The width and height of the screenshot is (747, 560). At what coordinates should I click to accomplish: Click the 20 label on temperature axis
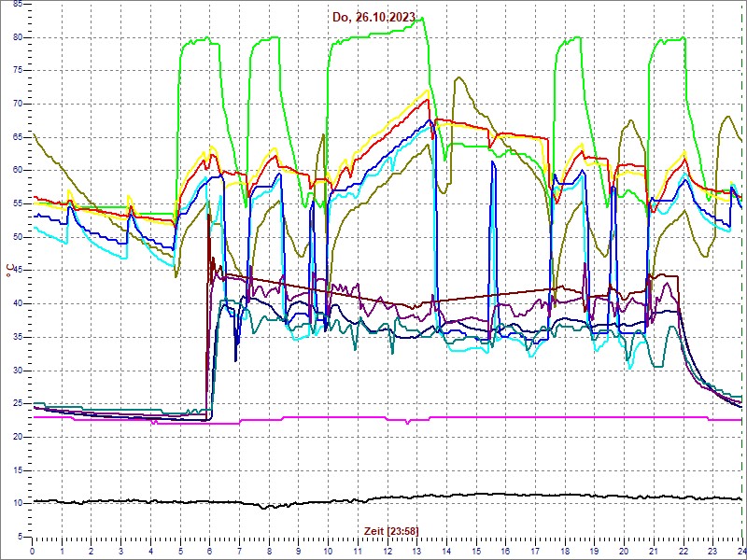17,437
